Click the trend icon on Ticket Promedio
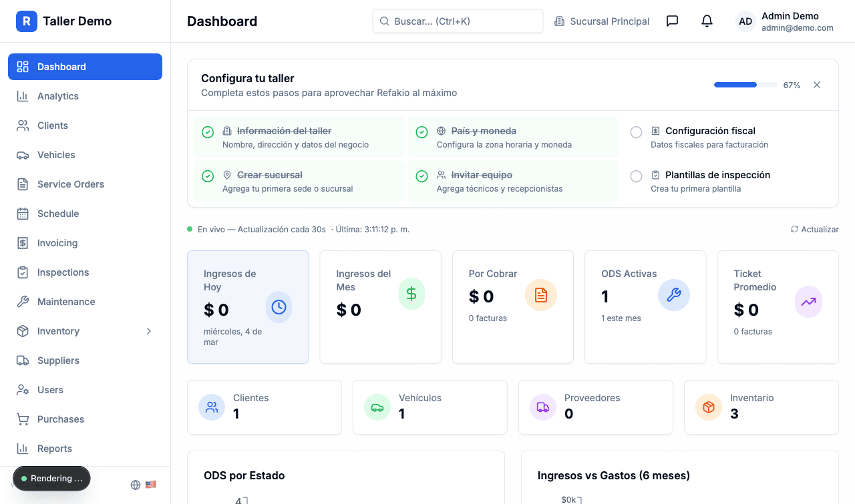Image resolution: width=855 pixels, height=504 pixels. 808,302
